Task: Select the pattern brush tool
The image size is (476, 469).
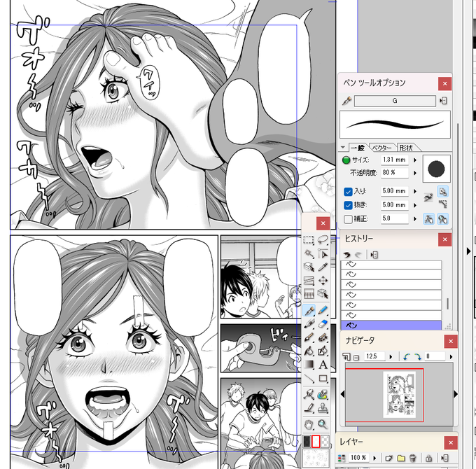Action: (x=323, y=337)
